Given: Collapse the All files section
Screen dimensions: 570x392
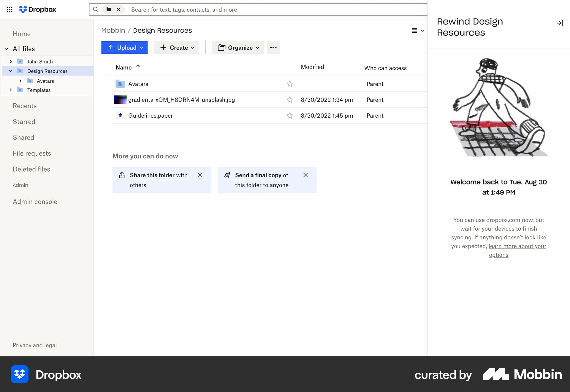Looking at the screenshot, I should point(6,49).
